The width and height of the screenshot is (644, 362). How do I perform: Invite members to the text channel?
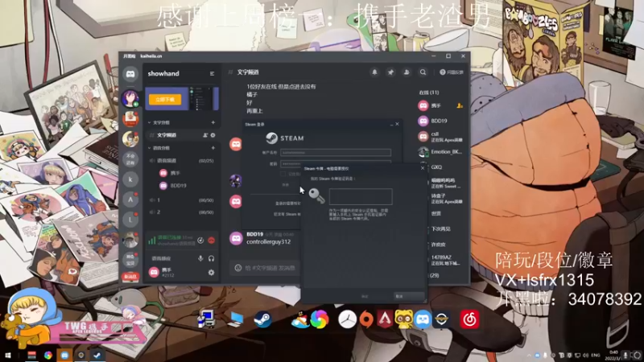coord(205,135)
